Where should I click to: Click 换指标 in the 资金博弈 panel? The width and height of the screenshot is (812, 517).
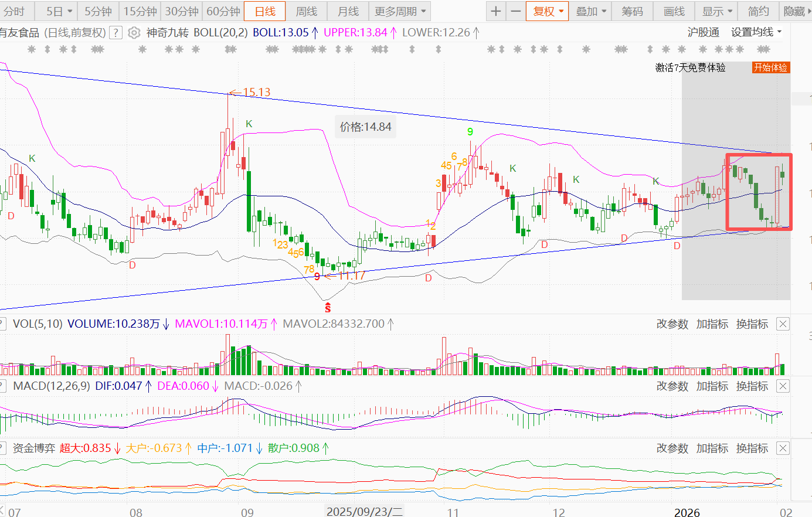tap(752, 448)
